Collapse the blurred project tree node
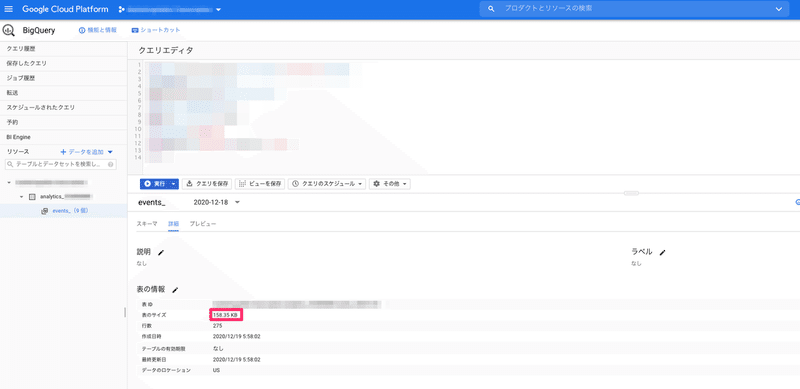This screenshot has width=800, height=389. [x=9, y=182]
